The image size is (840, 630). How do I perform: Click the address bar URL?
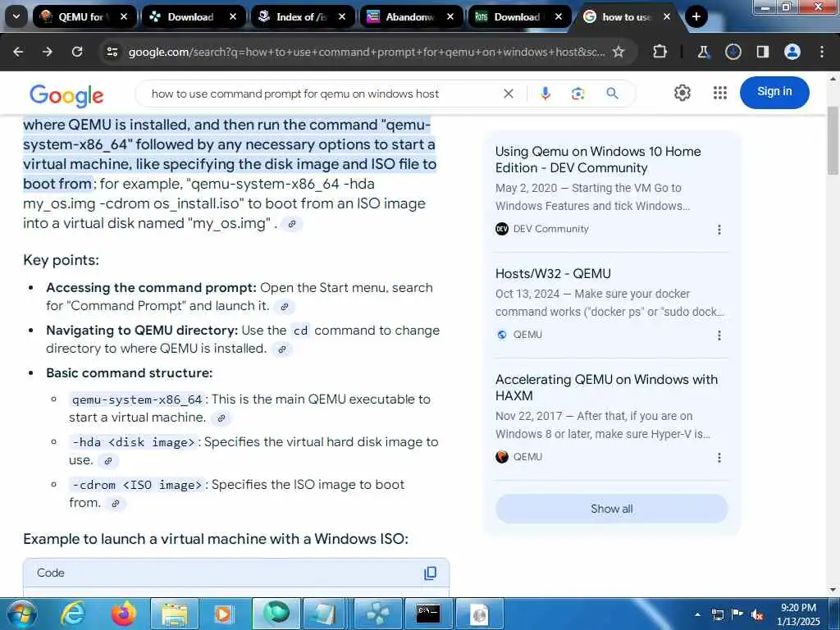[x=367, y=52]
